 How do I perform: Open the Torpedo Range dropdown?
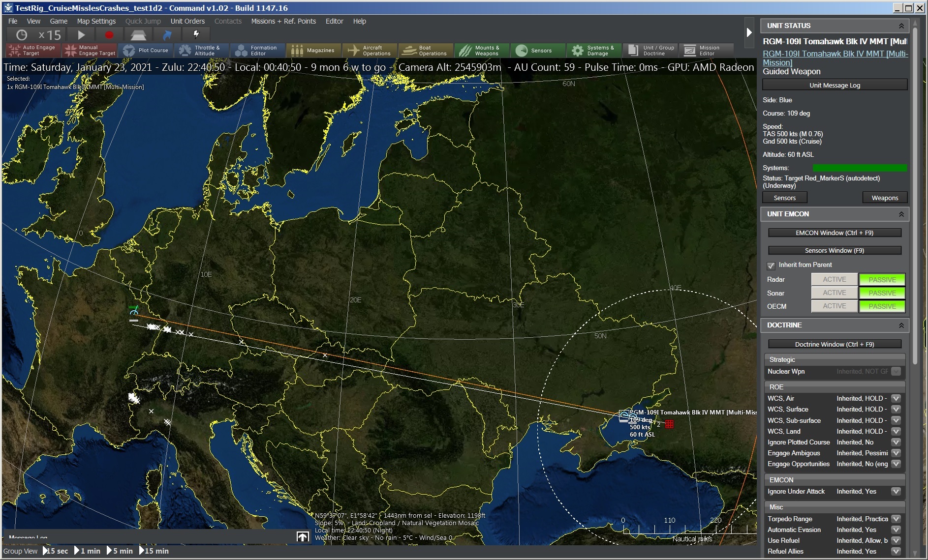click(896, 519)
